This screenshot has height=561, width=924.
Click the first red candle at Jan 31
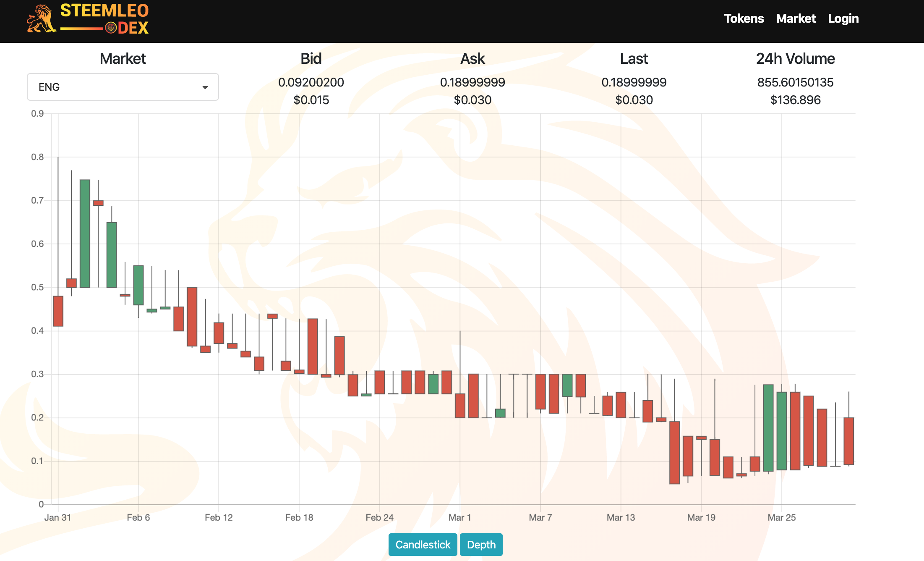pos(58,311)
